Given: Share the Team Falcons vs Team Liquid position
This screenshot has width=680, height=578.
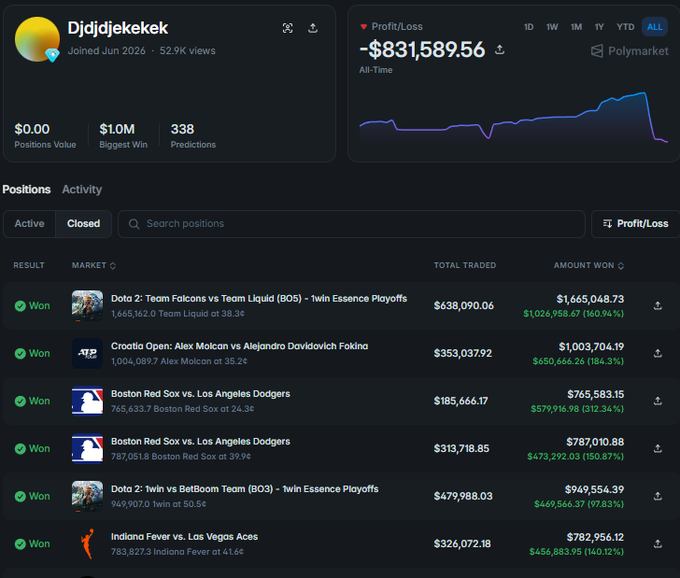Looking at the screenshot, I should point(657,306).
